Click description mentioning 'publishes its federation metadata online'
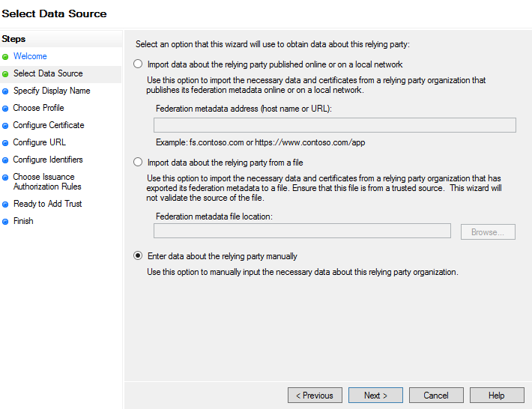This screenshot has height=409, width=532. pyautogui.click(x=316, y=85)
